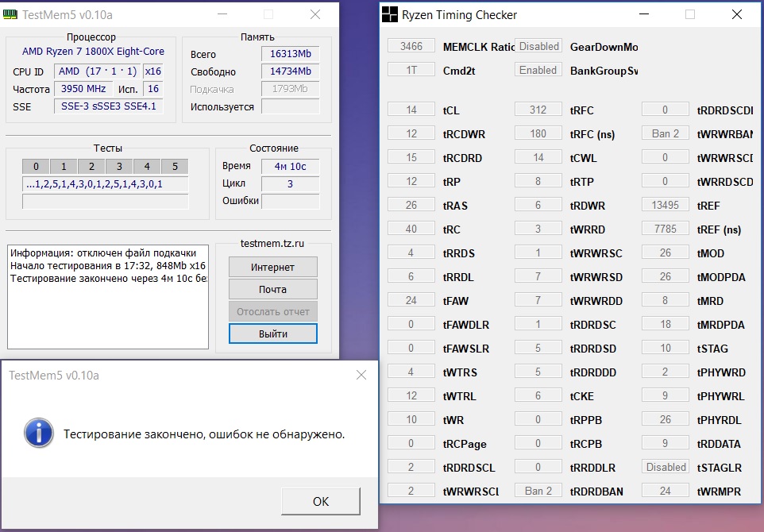Click the BankGroupSwap Enabled field
Screen dimensions: 764x532
[x=538, y=70]
